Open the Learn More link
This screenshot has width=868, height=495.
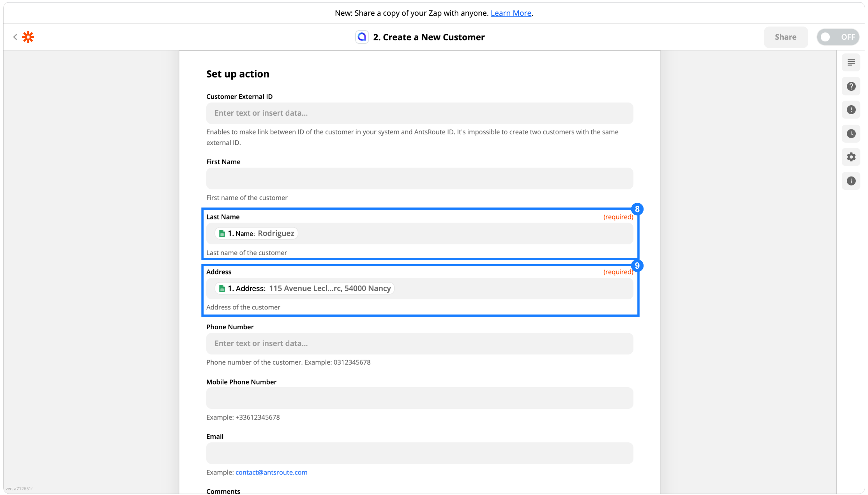(x=511, y=13)
